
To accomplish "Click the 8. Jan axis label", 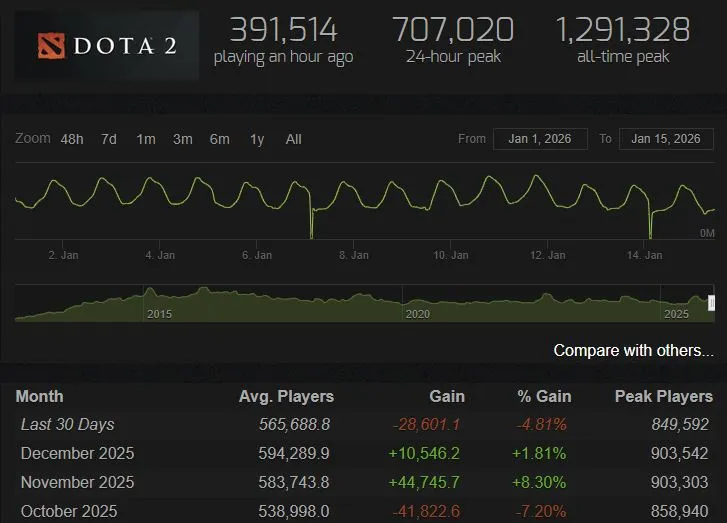I will [x=354, y=255].
